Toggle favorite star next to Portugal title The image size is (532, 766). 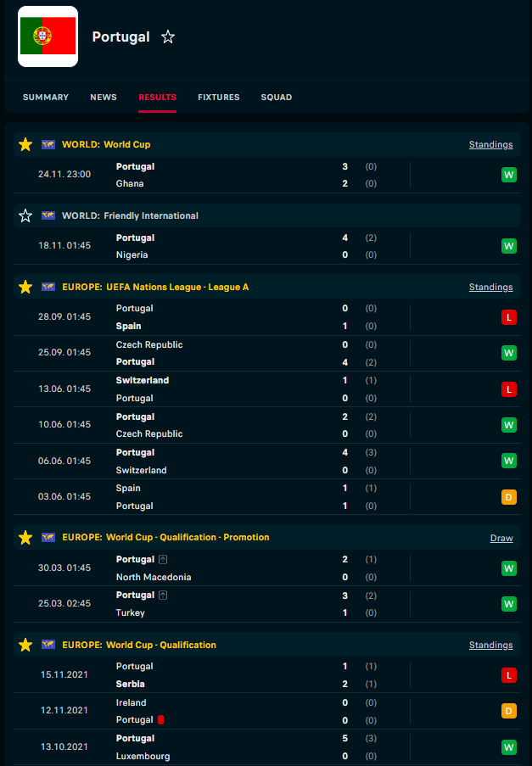[x=168, y=36]
